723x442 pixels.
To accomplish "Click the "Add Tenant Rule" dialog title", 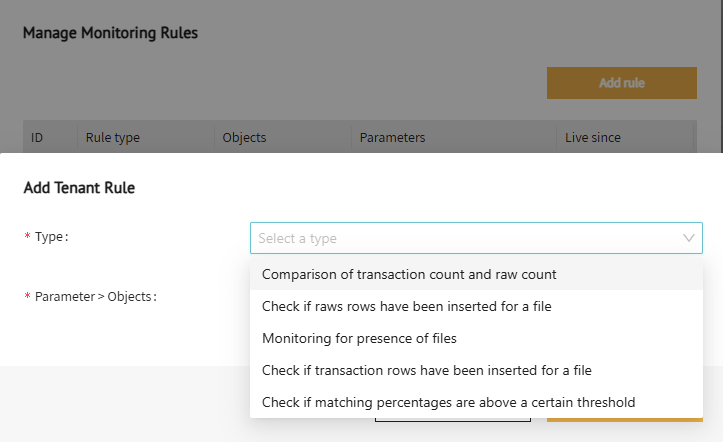I will pos(79,187).
